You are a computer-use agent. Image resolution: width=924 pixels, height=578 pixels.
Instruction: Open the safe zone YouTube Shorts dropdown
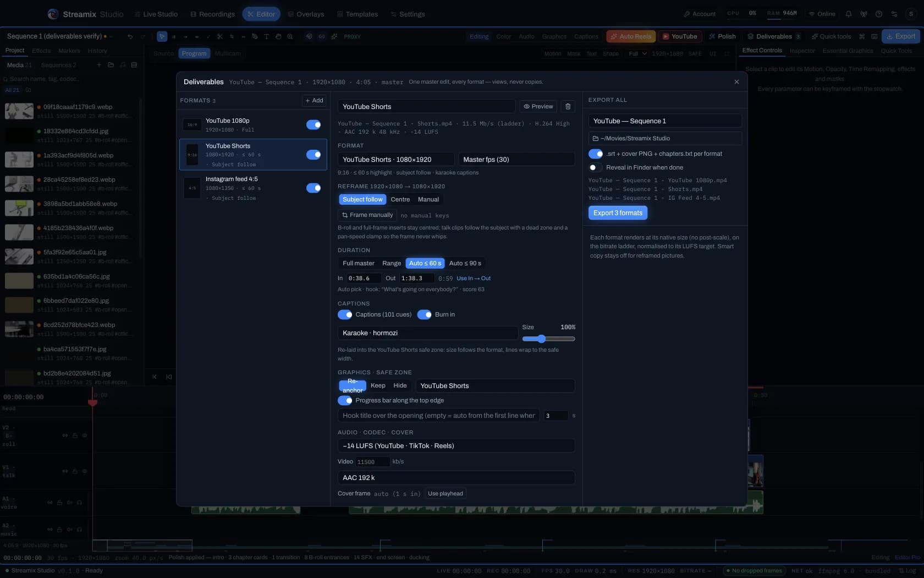(495, 386)
